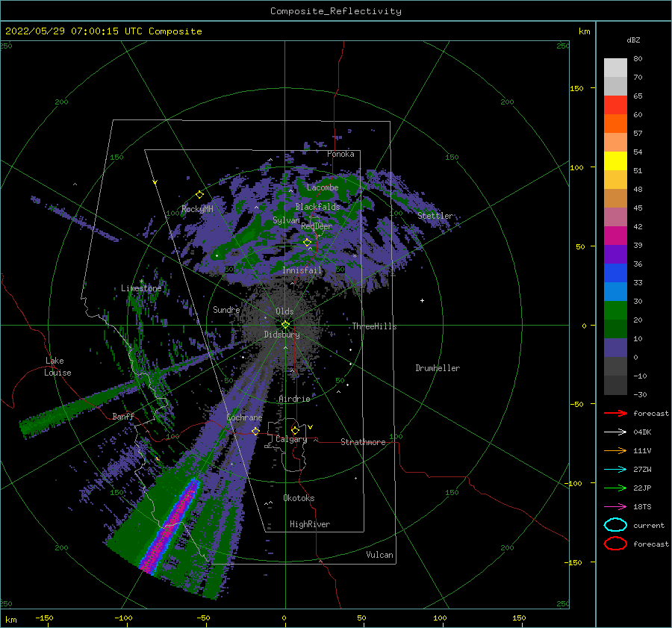Click the yellow marker above Calgary
Viewport: 672px width, 628px height.
295,430
